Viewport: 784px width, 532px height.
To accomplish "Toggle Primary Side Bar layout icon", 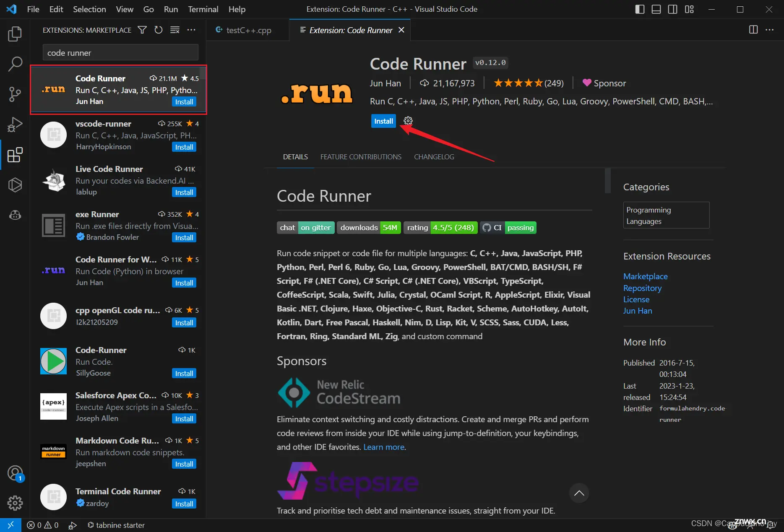I will 640,9.
